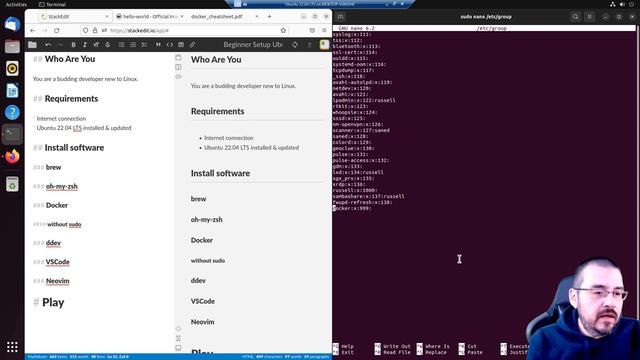Click 'lpadmin:x:122:russell' line in nano

364,100
